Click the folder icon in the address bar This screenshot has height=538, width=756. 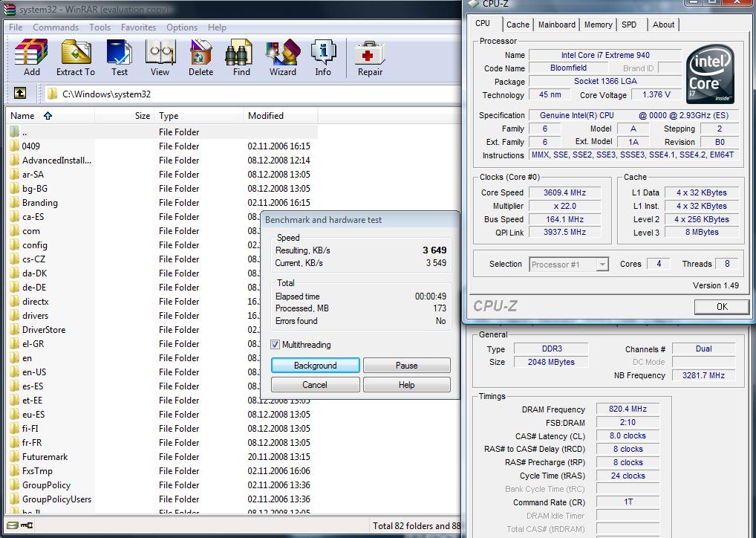pyautogui.click(x=51, y=94)
